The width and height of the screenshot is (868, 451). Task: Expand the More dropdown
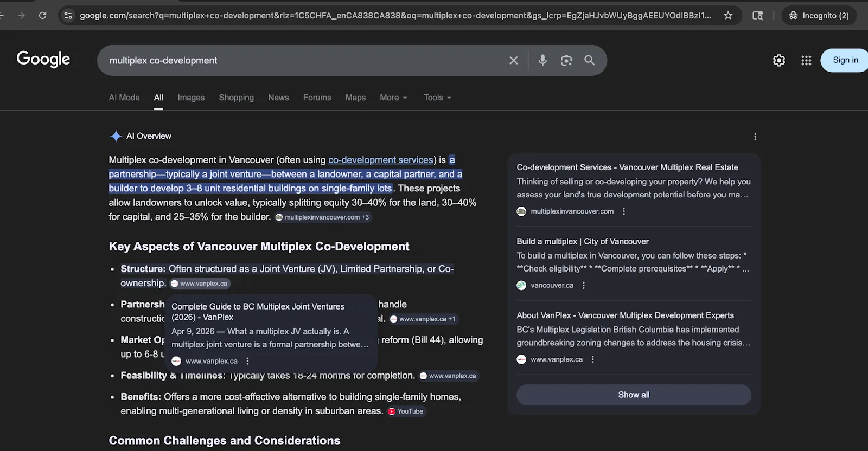[393, 98]
